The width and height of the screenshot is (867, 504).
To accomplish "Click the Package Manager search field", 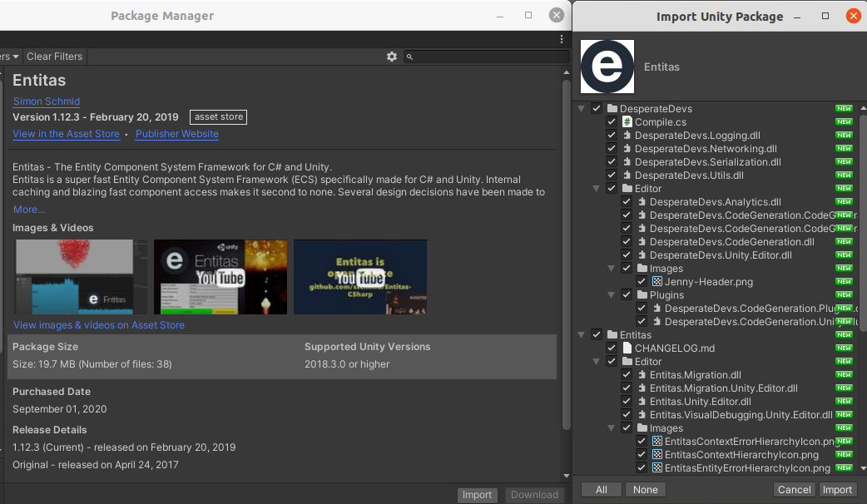I will (487, 57).
